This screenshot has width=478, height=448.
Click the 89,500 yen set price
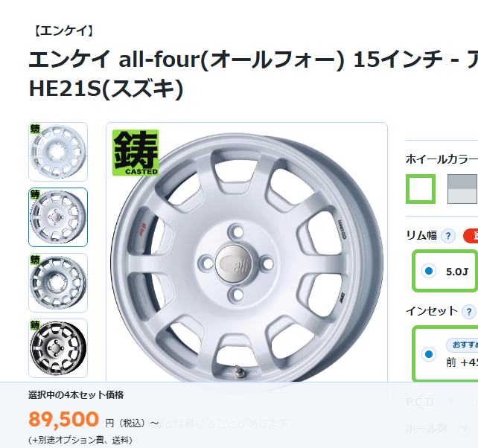[63, 419]
